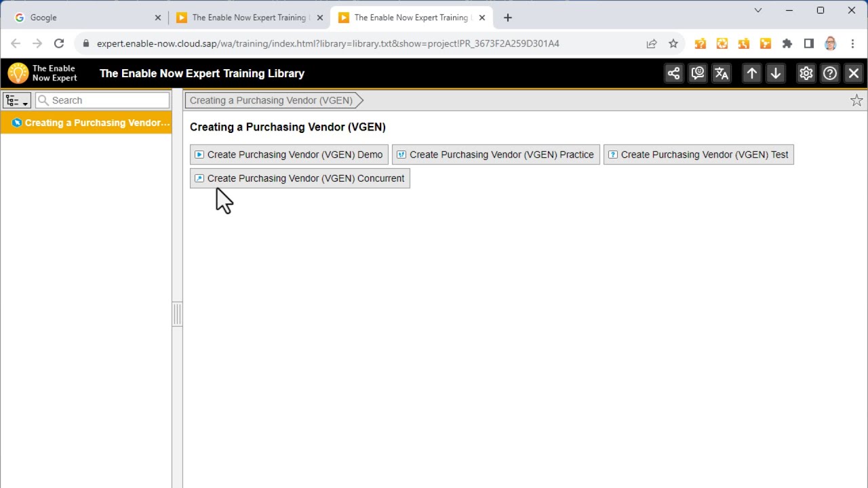Switch to the second Enable Now tab
Image resolution: width=868 pixels, height=488 pixels.
point(250,18)
